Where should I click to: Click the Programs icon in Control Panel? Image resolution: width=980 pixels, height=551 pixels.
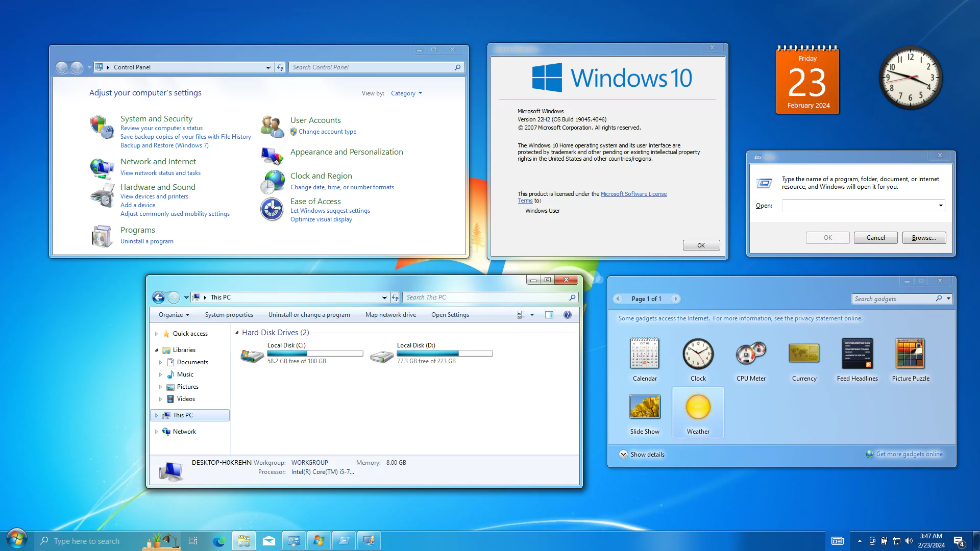102,236
